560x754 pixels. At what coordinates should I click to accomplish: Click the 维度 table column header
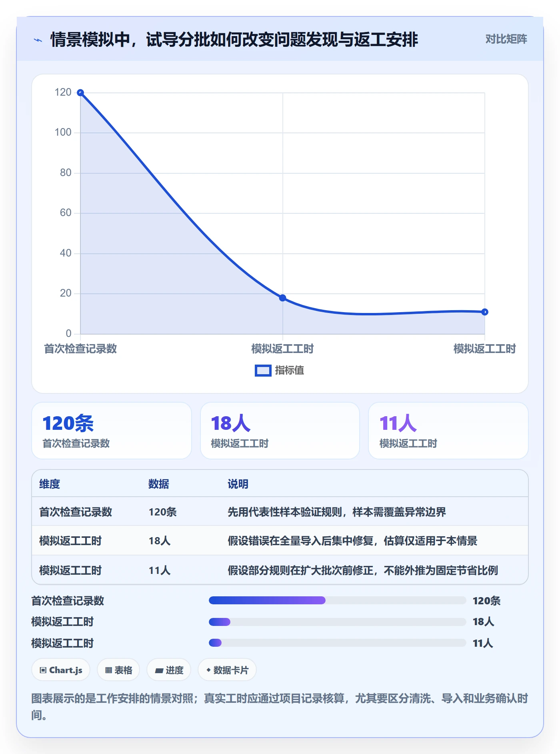tap(50, 484)
